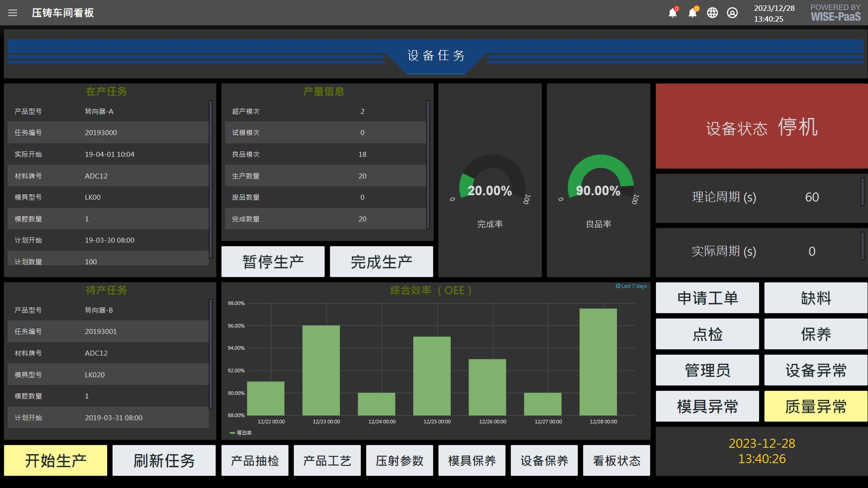Click the 待产任务 table scrollbar
Screen dimensions: 868x488
(x=211, y=354)
